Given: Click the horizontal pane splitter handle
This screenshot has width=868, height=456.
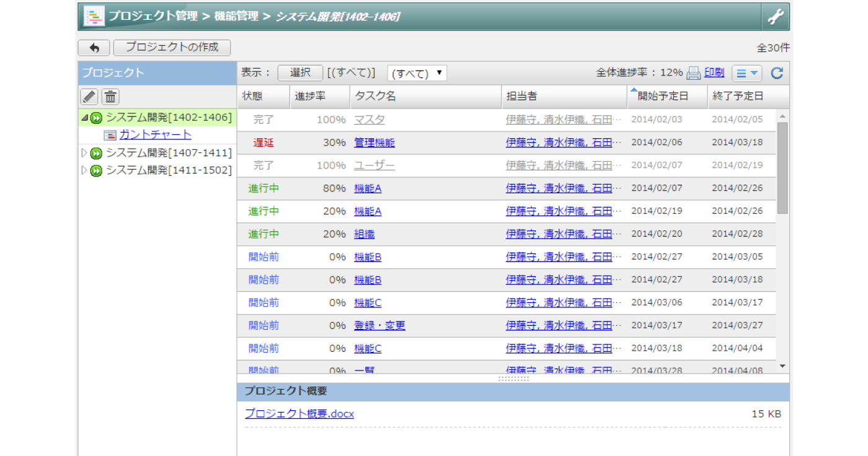Looking at the screenshot, I should point(513,378).
